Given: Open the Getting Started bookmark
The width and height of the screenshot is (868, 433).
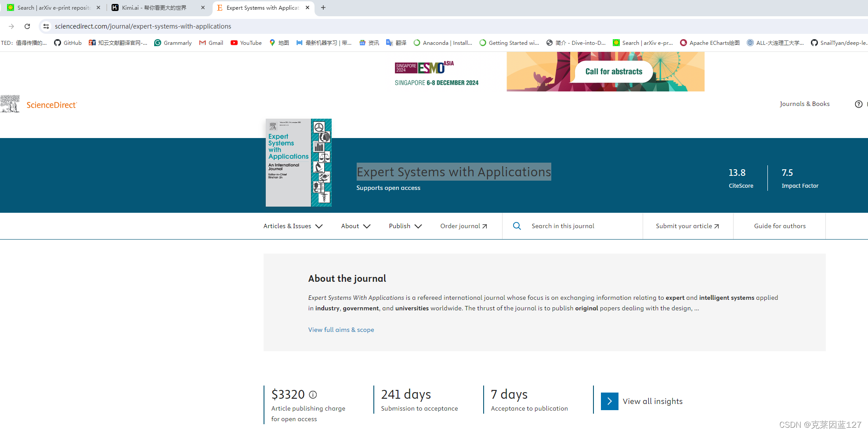Looking at the screenshot, I should click(509, 43).
